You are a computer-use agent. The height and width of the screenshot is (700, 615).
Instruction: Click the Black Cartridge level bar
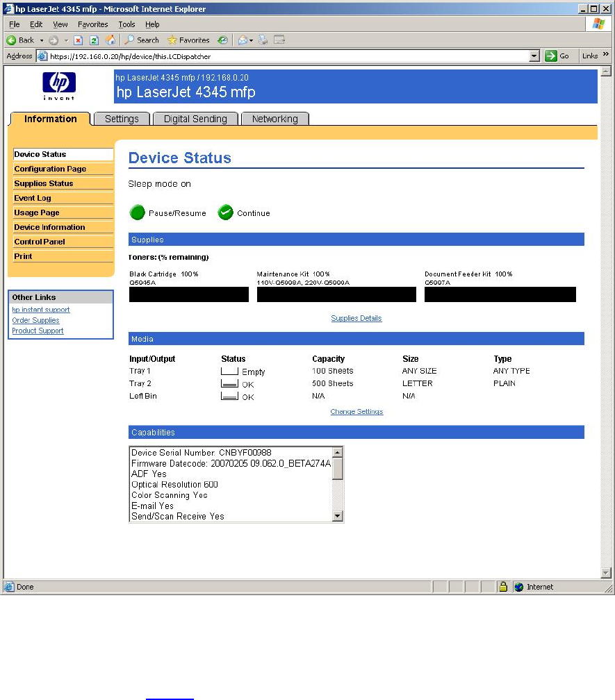click(x=189, y=294)
